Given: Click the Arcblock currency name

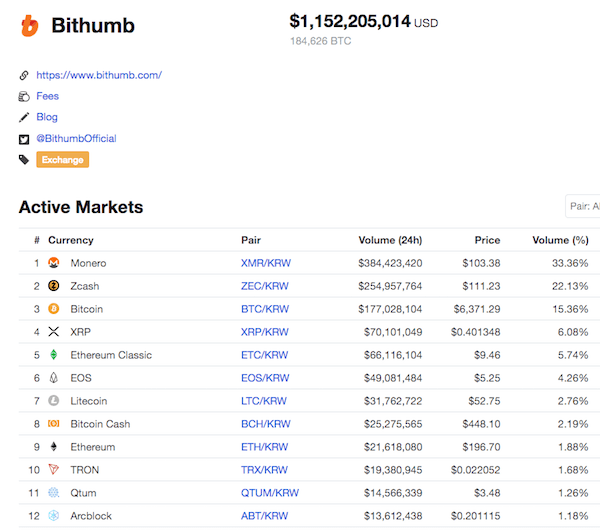Looking at the screenshot, I should (91, 516).
